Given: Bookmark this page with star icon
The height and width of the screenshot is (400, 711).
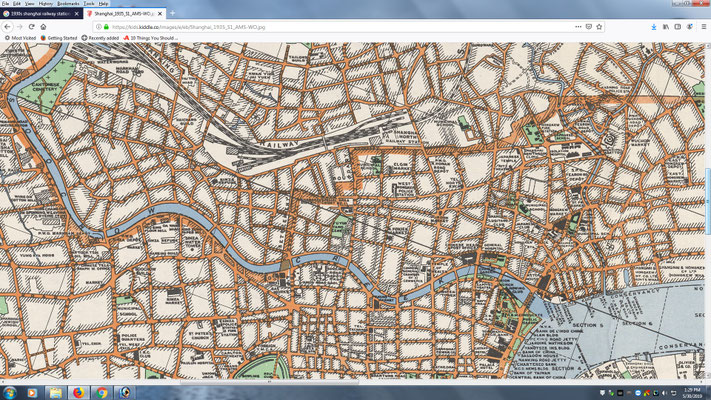Looking at the screenshot, I should coord(599,27).
